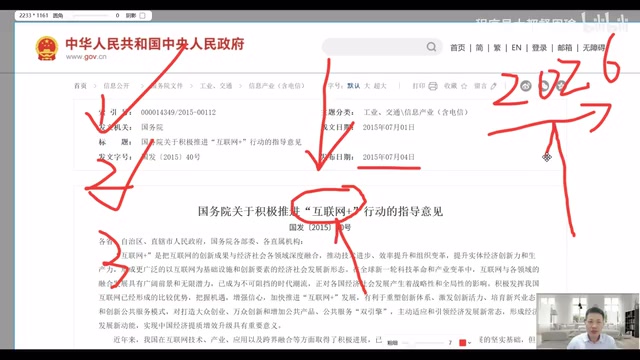
Task: Switch to traditional Chinese 繁
Action: (x=497, y=48)
